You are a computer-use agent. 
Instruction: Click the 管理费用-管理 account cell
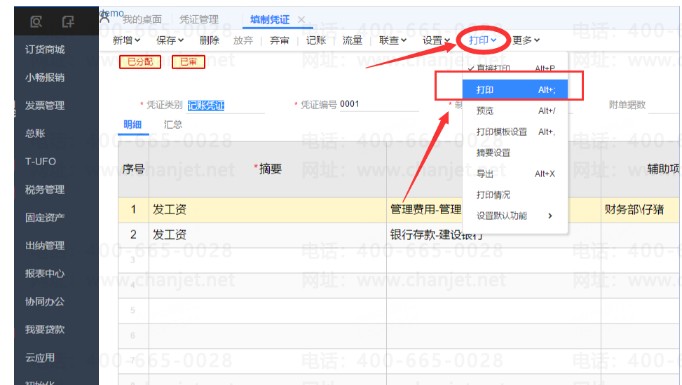coord(425,210)
